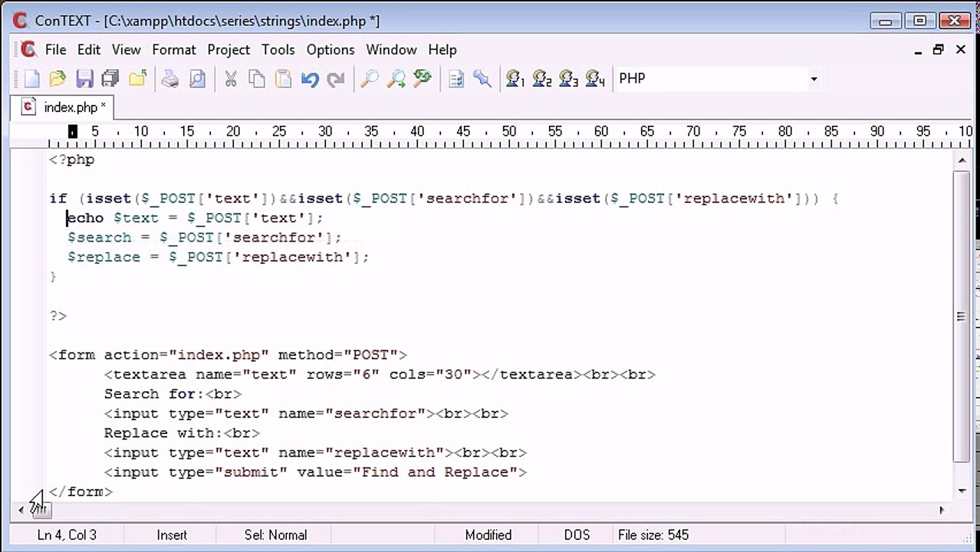Open the View menu

click(126, 50)
